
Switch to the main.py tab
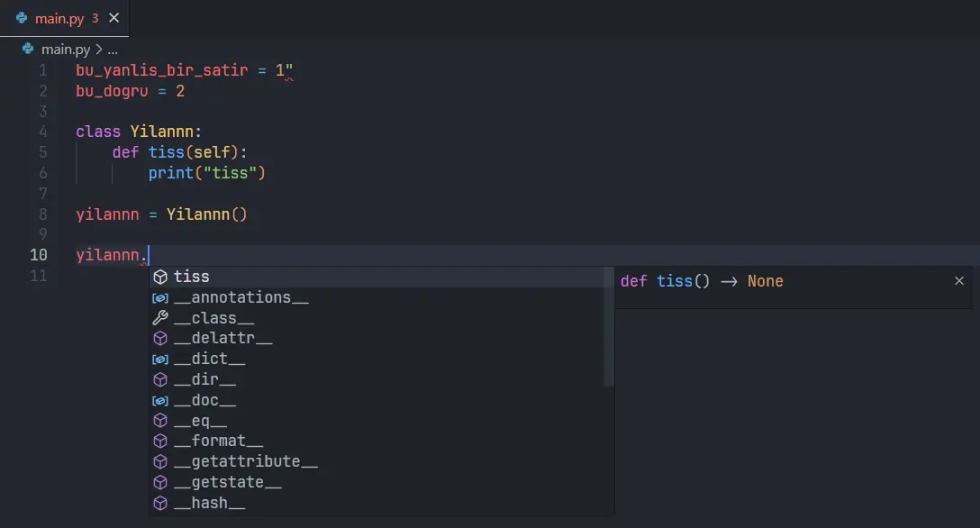[64, 18]
